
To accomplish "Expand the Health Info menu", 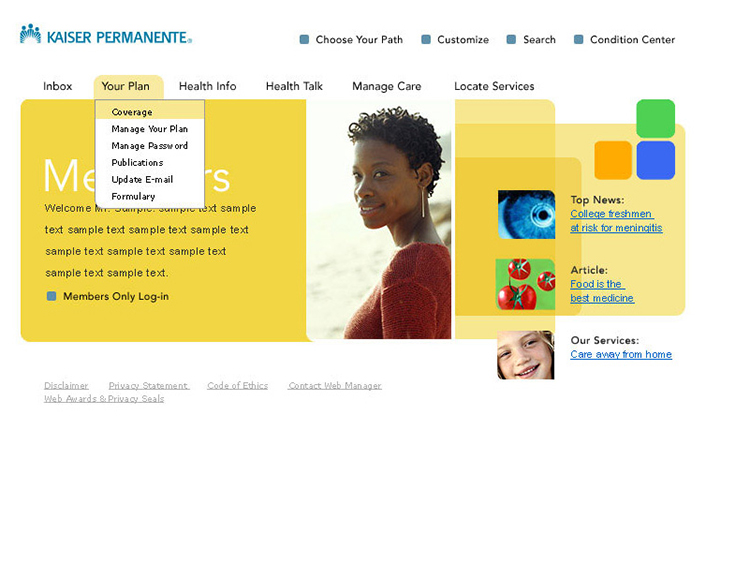I will point(207,86).
